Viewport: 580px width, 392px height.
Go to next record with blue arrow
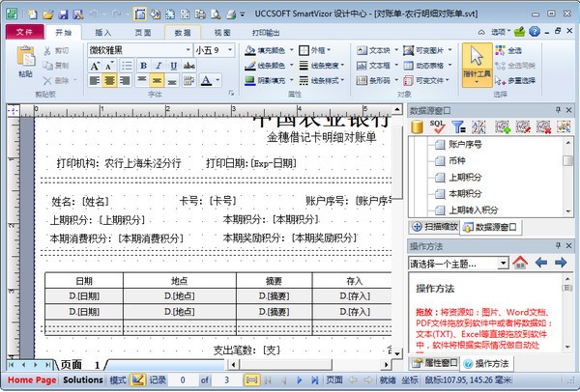[x=300, y=379]
